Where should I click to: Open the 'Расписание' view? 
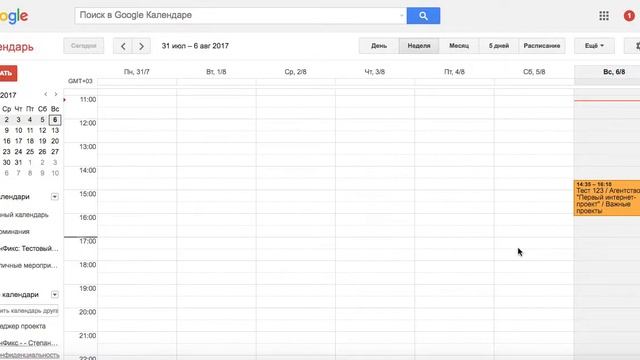click(542, 46)
